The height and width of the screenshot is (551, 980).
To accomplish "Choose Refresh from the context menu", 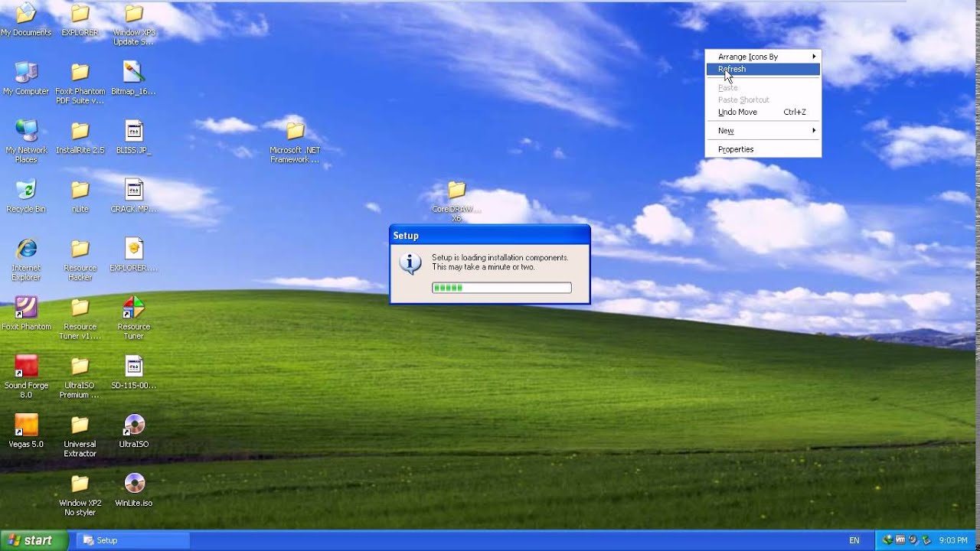I will [763, 69].
